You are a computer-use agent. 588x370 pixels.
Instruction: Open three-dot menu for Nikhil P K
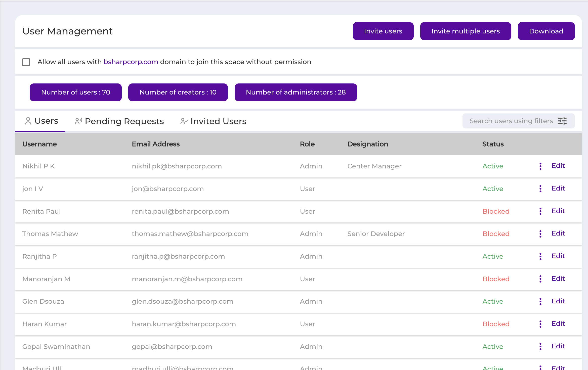tap(540, 166)
